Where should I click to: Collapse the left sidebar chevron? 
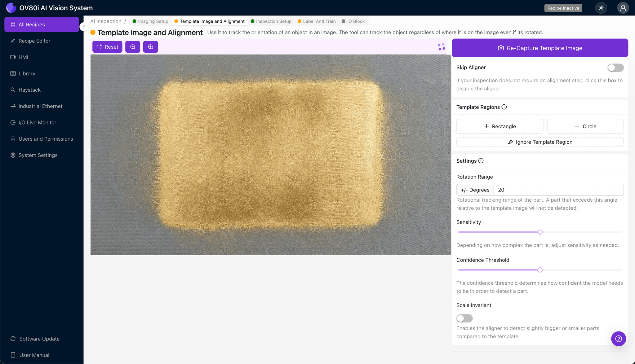[84, 27]
